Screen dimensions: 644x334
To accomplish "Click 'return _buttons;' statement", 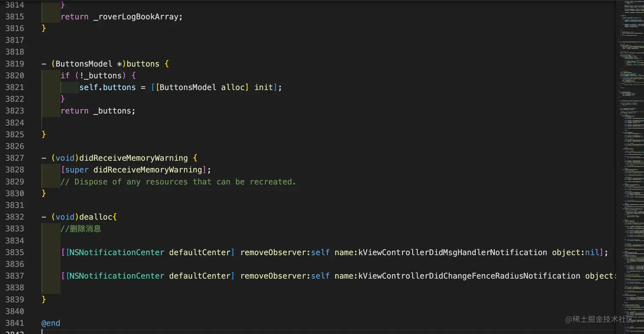I will click(x=98, y=111).
